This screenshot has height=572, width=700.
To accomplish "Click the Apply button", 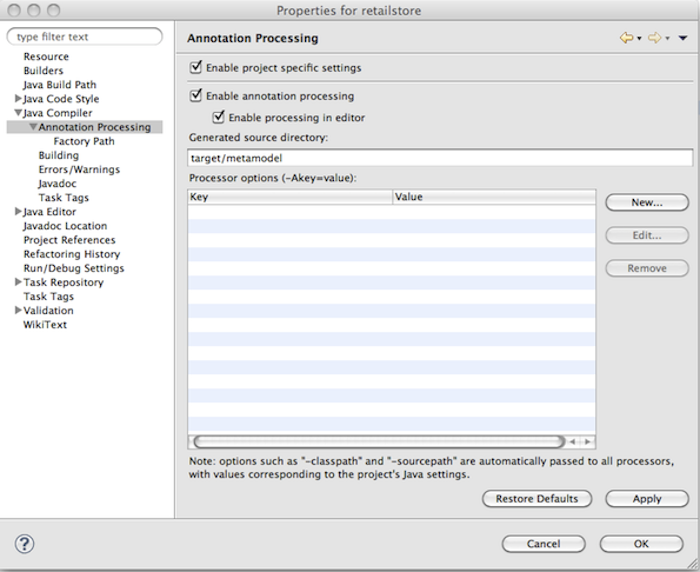I will coord(646,499).
